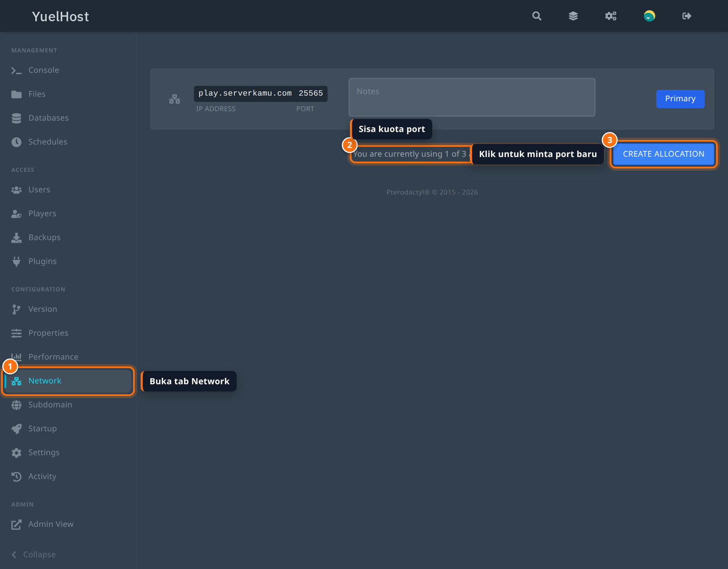Click the Players shield-user icon
Screen dimensions: 728x569
(x=16, y=214)
